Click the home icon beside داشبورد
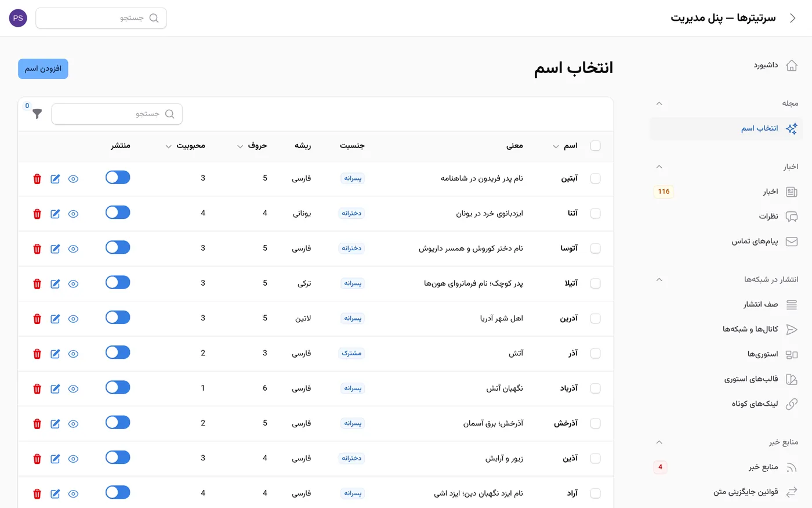The height and width of the screenshot is (508, 812). 791,65
